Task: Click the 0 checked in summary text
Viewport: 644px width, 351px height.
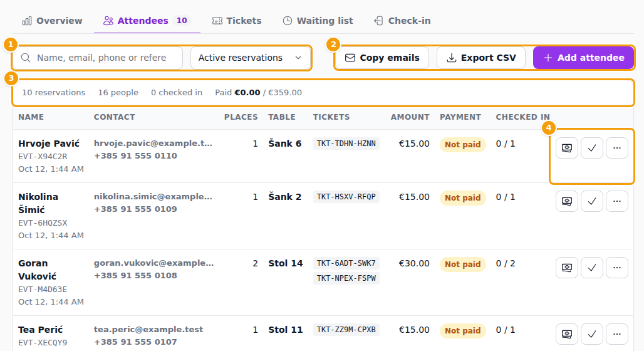Action: click(x=177, y=93)
